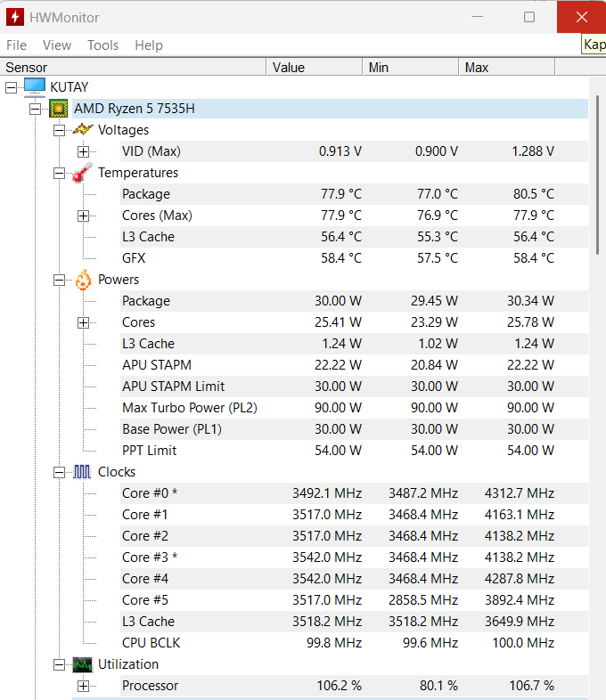606x700 pixels.
Task: Select the Package power row
Action: tap(354, 301)
